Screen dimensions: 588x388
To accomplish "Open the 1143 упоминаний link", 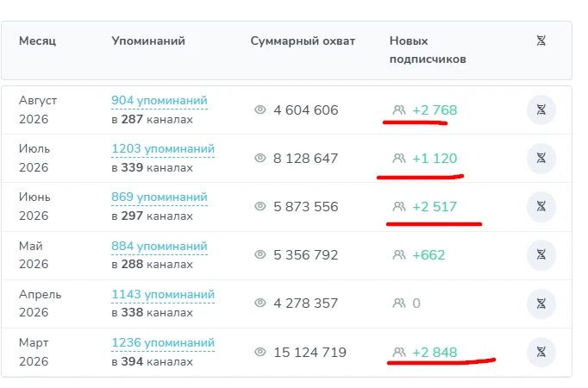I will [x=163, y=295].
